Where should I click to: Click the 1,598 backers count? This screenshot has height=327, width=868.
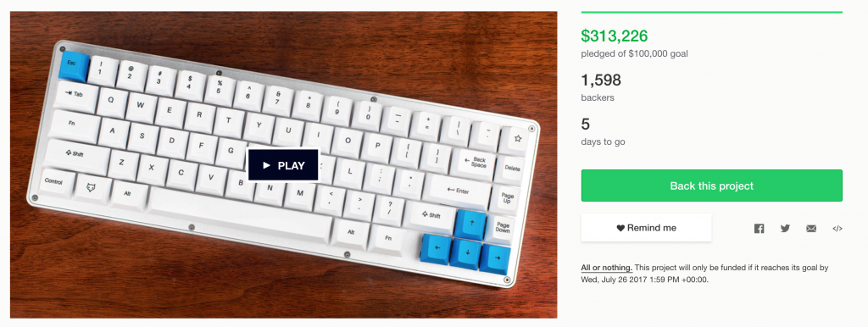click(601, 80)
